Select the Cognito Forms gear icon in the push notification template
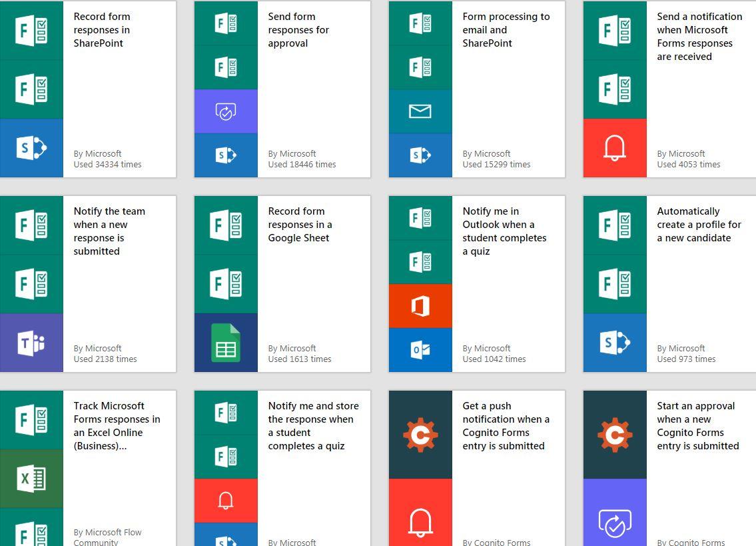Viewport: 756px width, 546px height. [420, 434]
